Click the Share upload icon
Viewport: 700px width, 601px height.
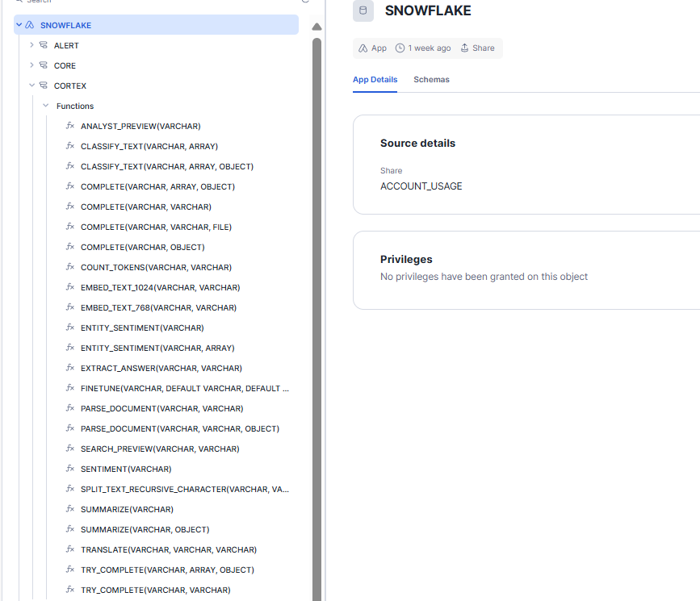[x=464, y=48]
